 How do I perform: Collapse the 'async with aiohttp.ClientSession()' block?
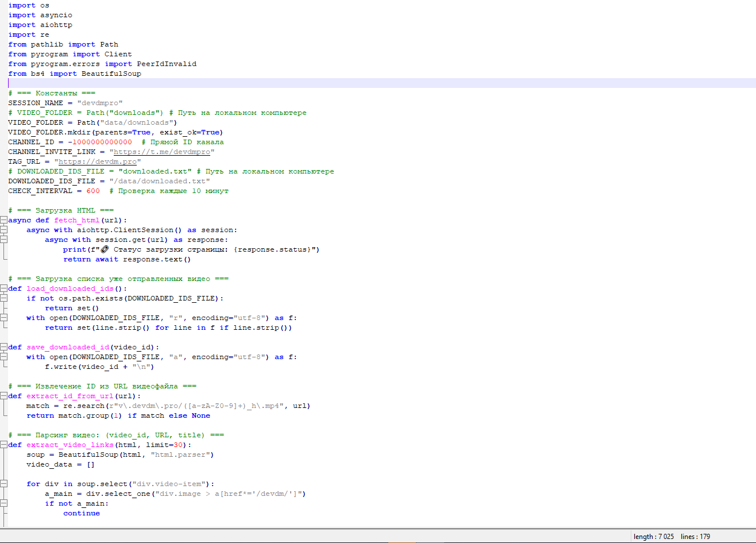[3, 230]
